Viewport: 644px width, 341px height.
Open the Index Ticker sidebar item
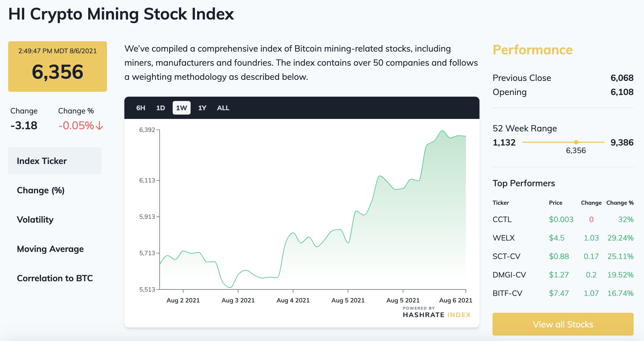[x=55, y=161]
